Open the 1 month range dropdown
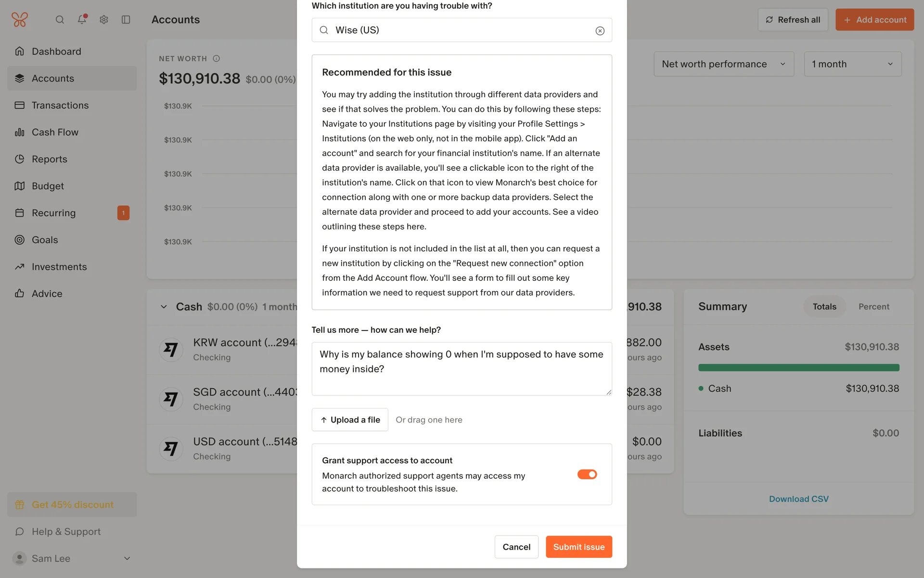This screenshot has width=924, height=578. [852, 64]
